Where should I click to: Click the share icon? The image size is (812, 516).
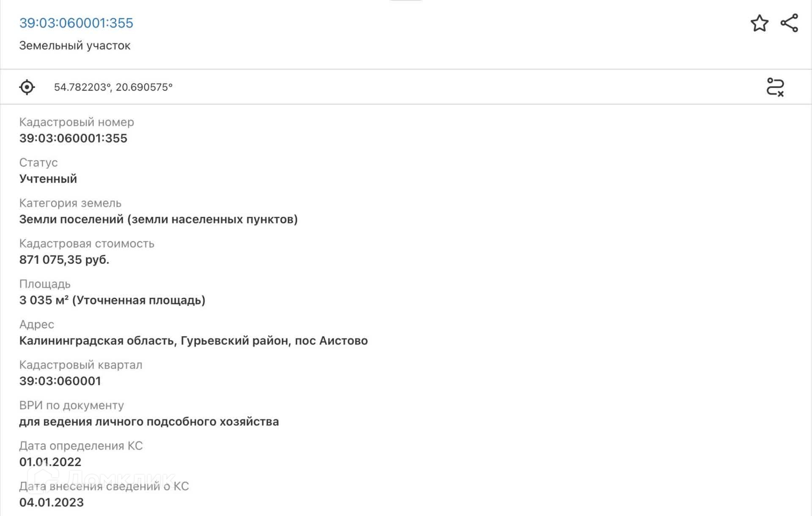point(789,23)
